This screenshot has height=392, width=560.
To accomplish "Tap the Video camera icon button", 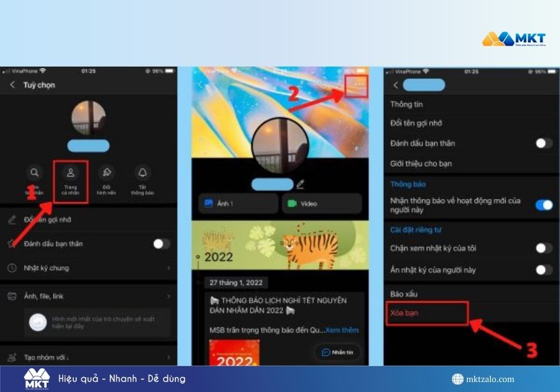I will pos(321,203).
